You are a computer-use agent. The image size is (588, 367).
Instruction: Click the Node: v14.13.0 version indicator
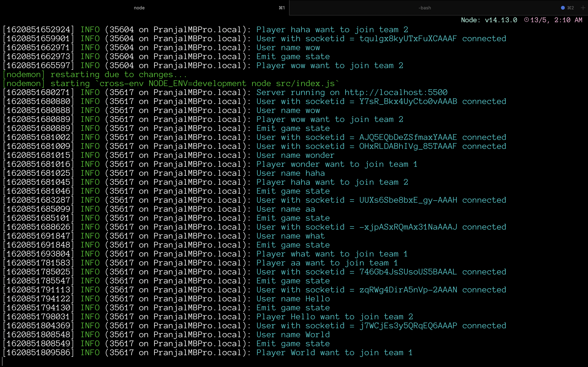click(x=489, y=20)
